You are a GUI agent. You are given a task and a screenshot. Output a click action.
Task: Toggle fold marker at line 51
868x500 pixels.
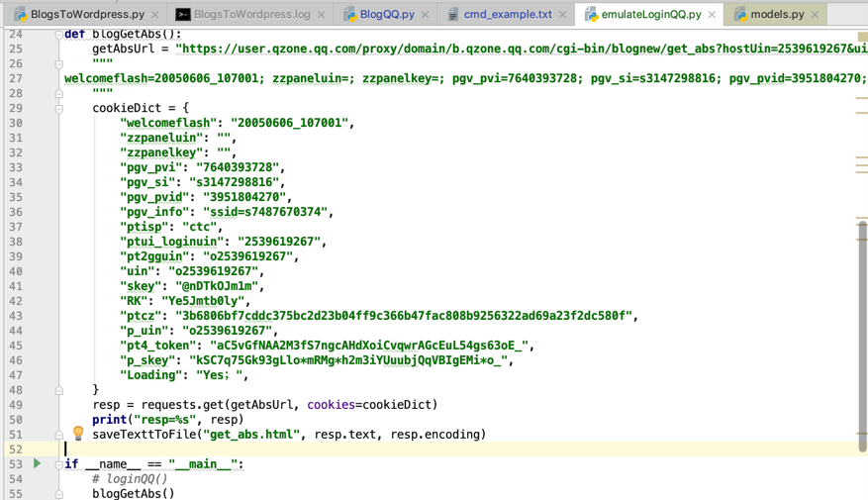coord(58,435)
